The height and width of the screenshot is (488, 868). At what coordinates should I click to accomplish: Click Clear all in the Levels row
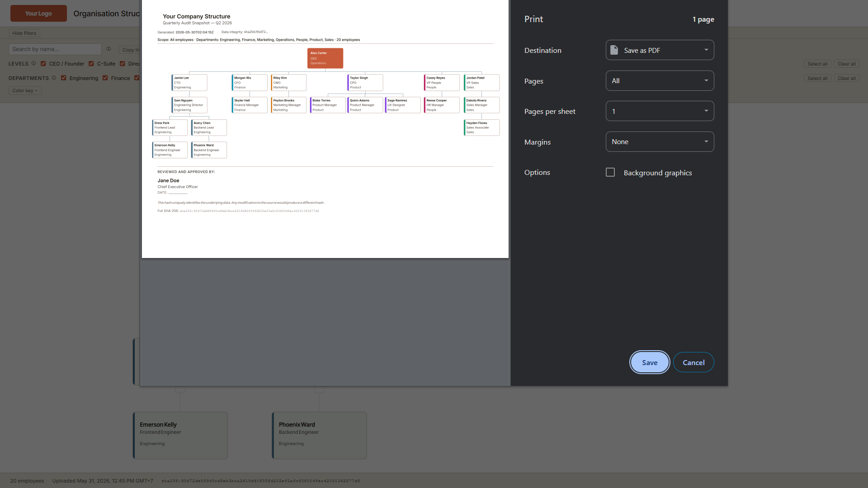click(846, 64)
